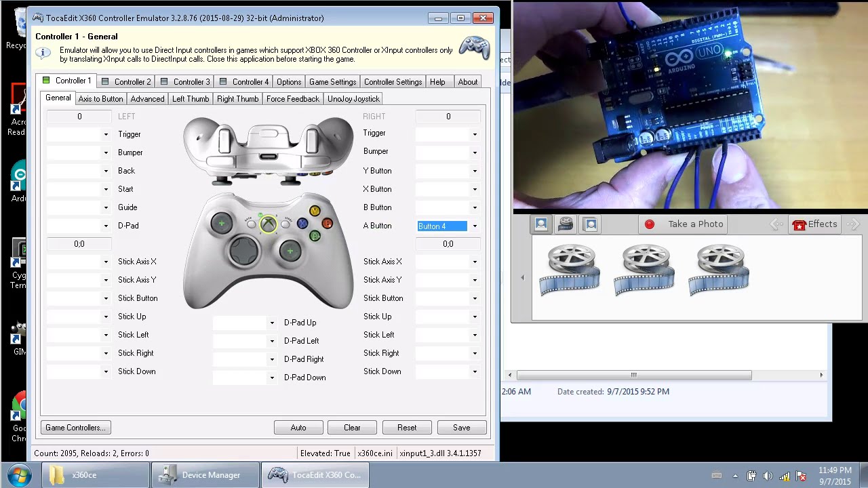868x488 pixels.
Task: Go to next effects page arrow
Action: (x=853, y=224)
